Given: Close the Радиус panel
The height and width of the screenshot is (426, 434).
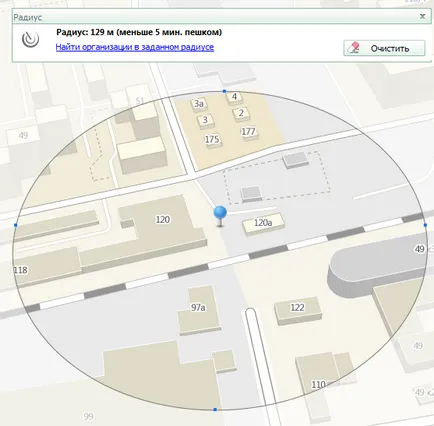Looking at the screenshot, I should point(422,16).
